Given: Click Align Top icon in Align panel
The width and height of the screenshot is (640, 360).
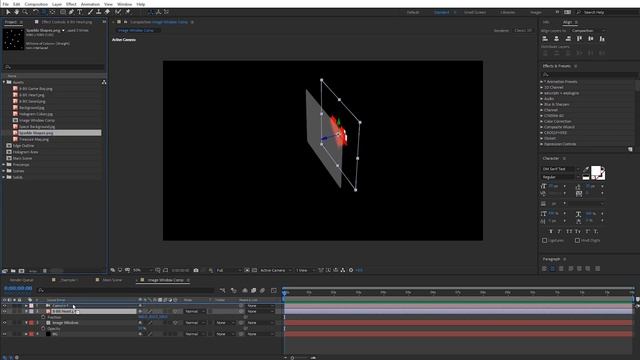Looking at the screenshot, I should click(x=579, y=39).
